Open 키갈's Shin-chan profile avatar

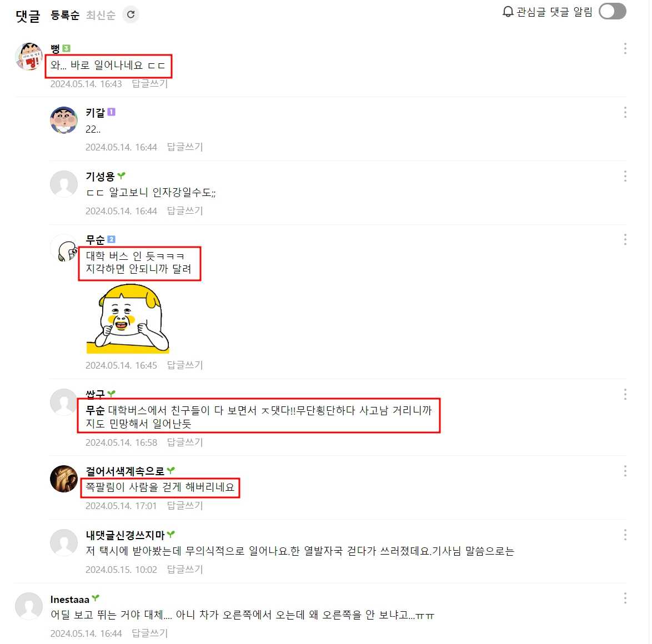tap(64, 120)
